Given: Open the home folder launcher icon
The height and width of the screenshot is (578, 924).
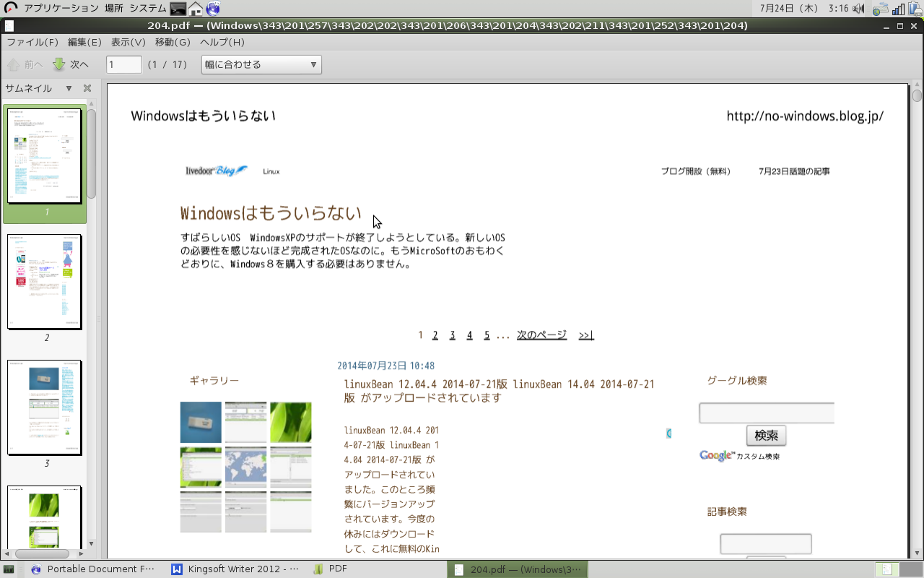Looking at the screenshot, I should click(195, 9).
